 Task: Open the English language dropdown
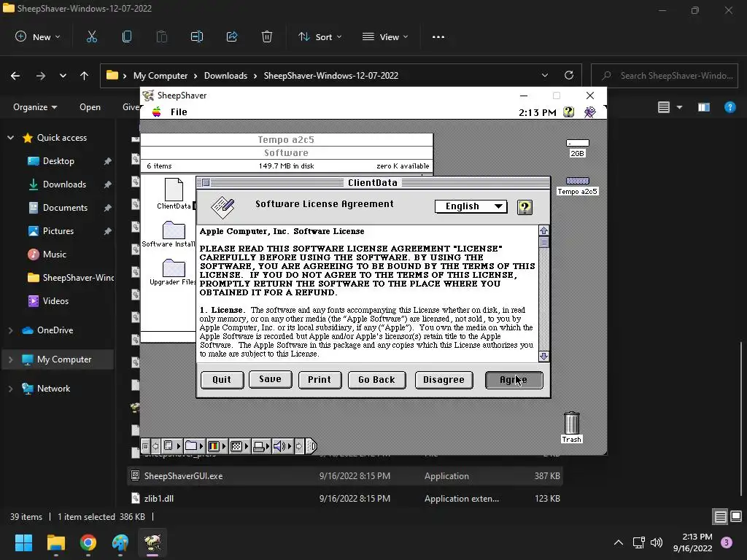471,206
